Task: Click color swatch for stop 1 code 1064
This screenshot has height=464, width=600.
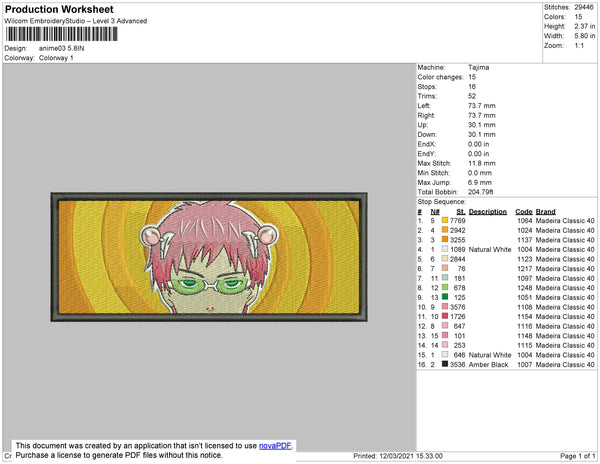Action: [x=445, y=220]
